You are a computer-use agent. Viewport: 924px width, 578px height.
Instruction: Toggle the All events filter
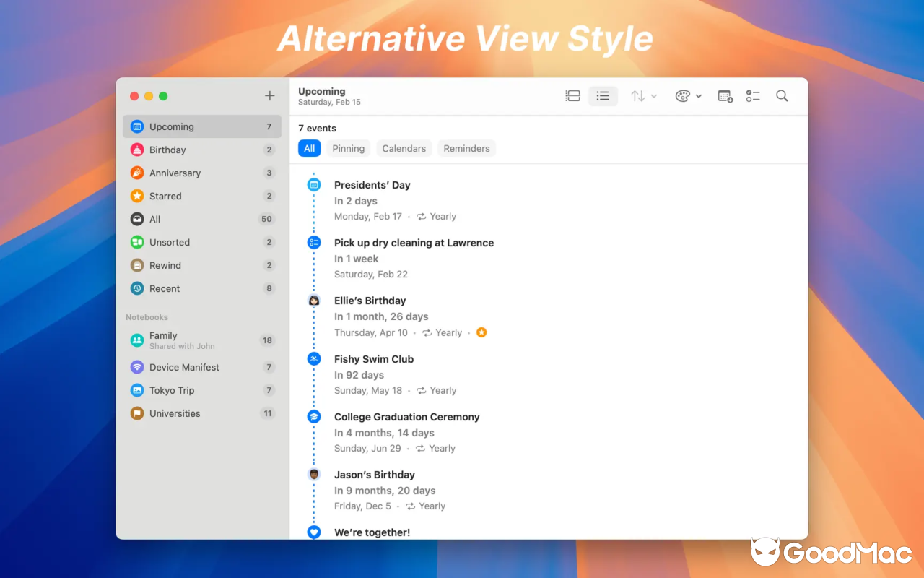click(309, 148)
